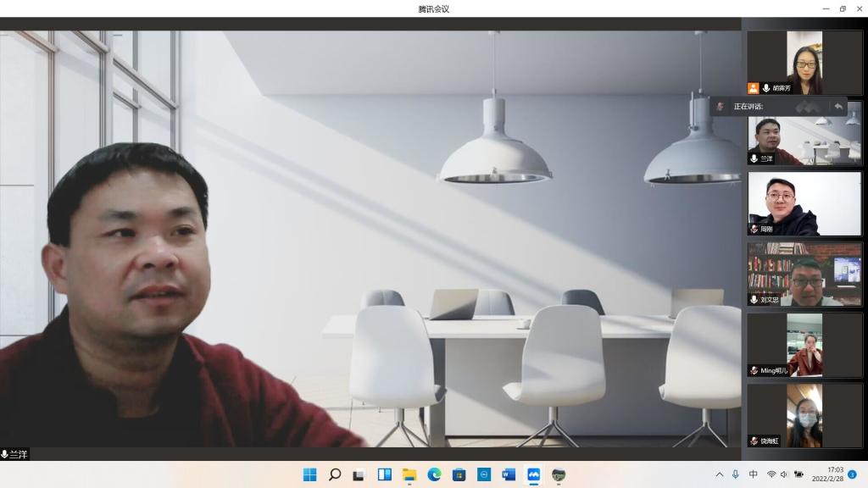868x488 pixels.
Task: Open the Windows Widgets panel
Action: click(x=384, y=474)
